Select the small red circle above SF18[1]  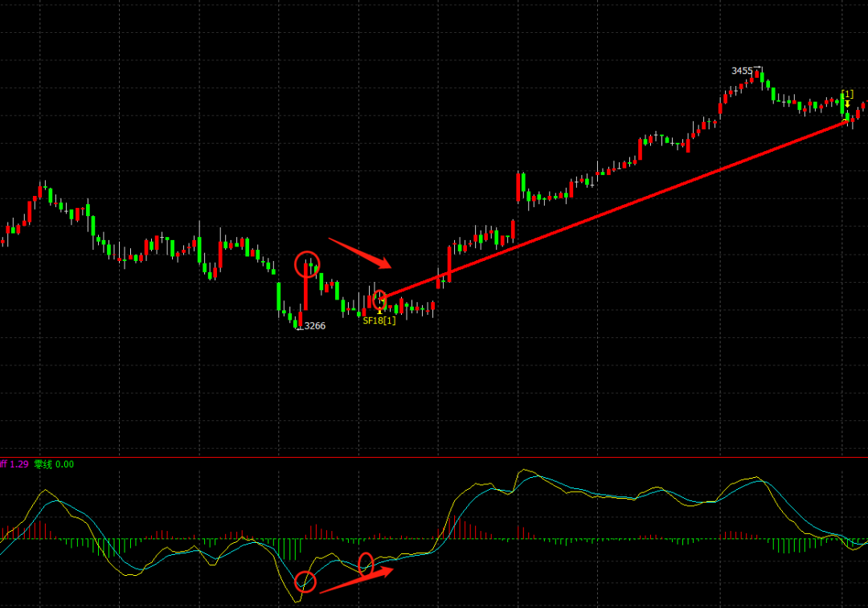[x=380, y=300]
